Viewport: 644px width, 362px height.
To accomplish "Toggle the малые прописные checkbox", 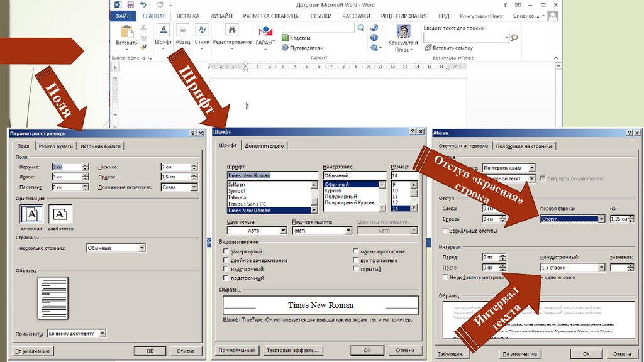I will pos(355,251).
